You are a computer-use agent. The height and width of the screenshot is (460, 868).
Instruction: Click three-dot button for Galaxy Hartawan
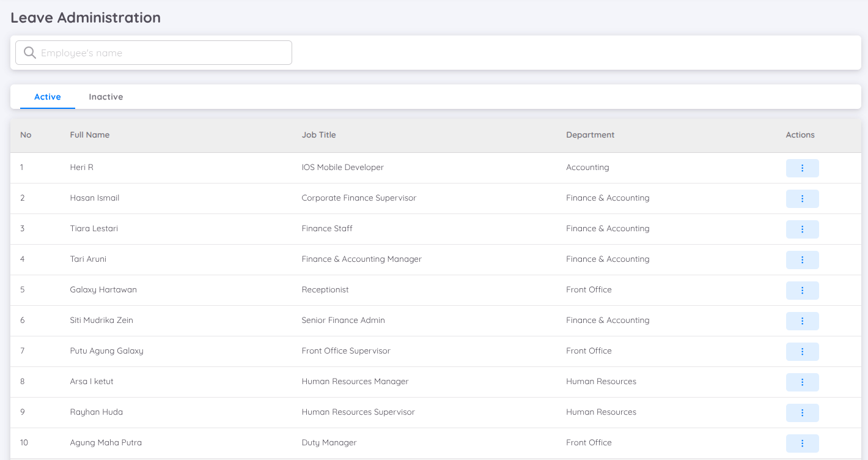click(x=802, y=291)
